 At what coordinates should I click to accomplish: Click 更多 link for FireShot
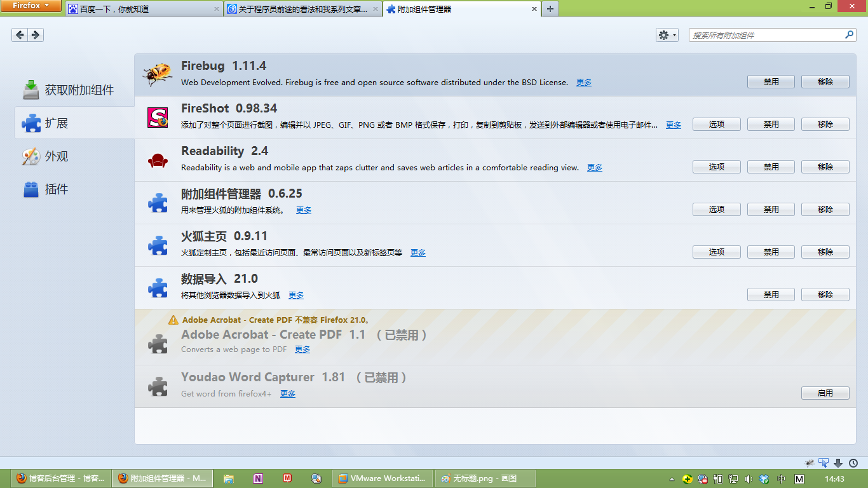pyautogui.click(x=674, y=125)
